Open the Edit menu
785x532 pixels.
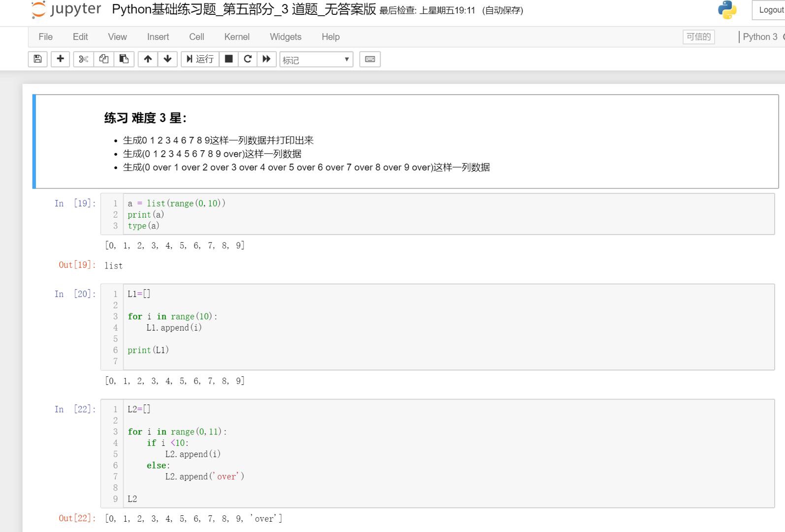80,37
